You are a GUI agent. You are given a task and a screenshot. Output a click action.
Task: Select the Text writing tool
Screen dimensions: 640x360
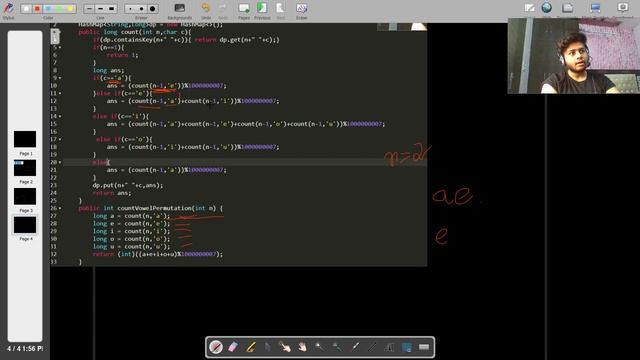click(x=389, y=347)
